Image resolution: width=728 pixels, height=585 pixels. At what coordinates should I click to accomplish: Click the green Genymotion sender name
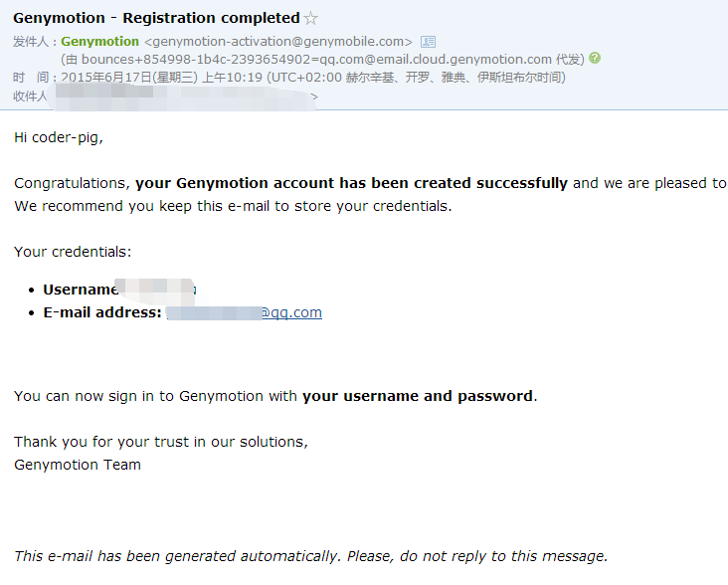[99, 42]
